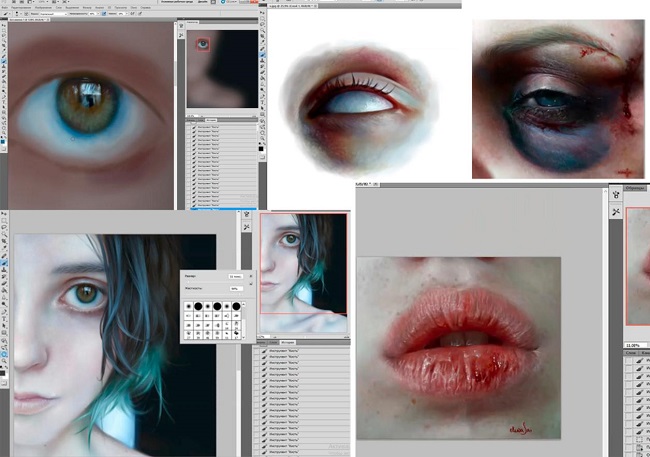Select the Move tool in the white eye window toolbar

pyautogui.click(x=262, y=12)
